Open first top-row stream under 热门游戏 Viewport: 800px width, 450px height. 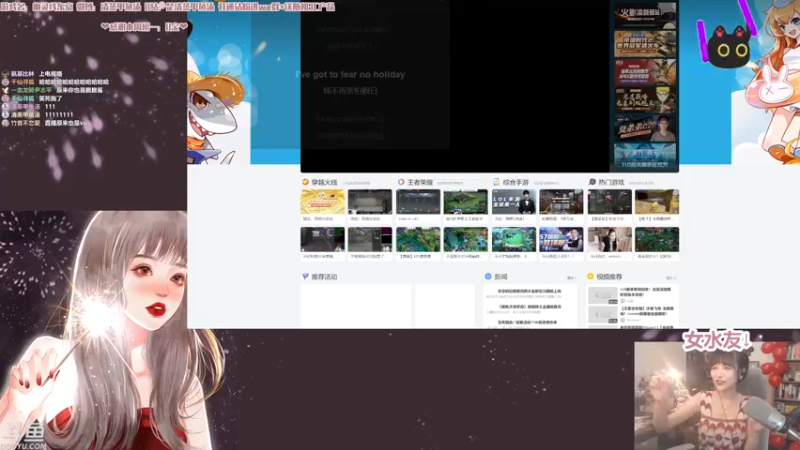pos(610,202)
